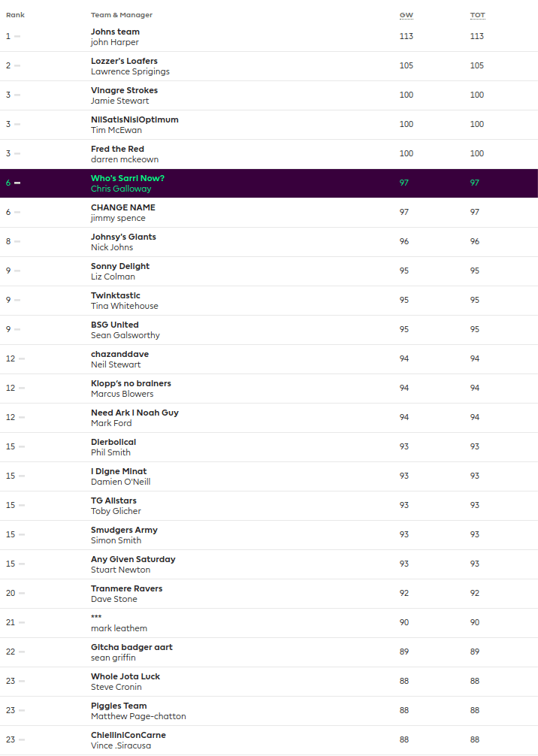The width and height of the screenshot is (538, 756).
Task: Open the Whole Jota Luck team
Action: (125, 676)
